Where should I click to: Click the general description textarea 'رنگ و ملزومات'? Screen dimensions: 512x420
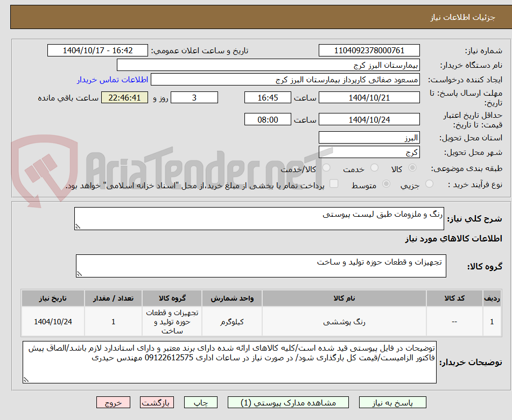pyautogui.click(x=259, y=218)
